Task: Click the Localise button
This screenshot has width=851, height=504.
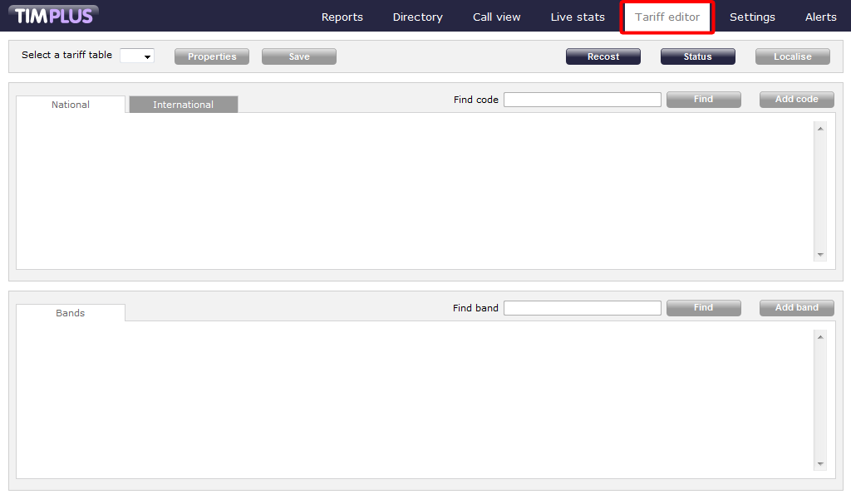Action: tap(792, 56)
